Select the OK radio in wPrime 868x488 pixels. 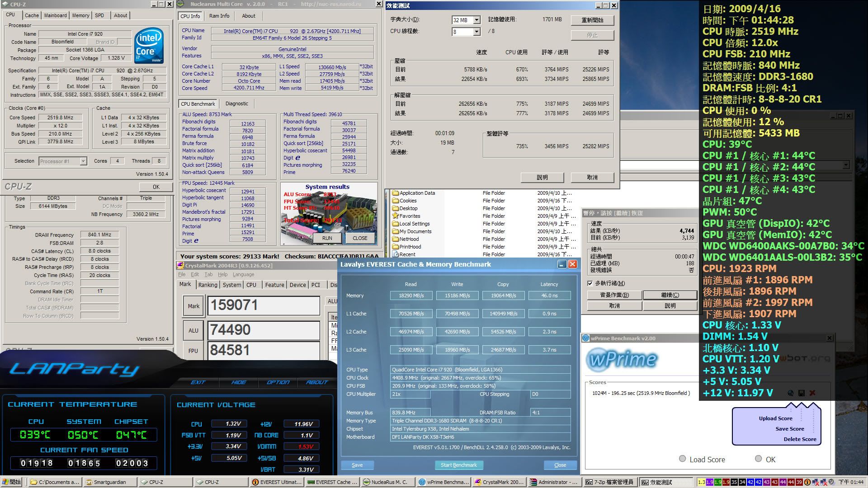(759, 459)
